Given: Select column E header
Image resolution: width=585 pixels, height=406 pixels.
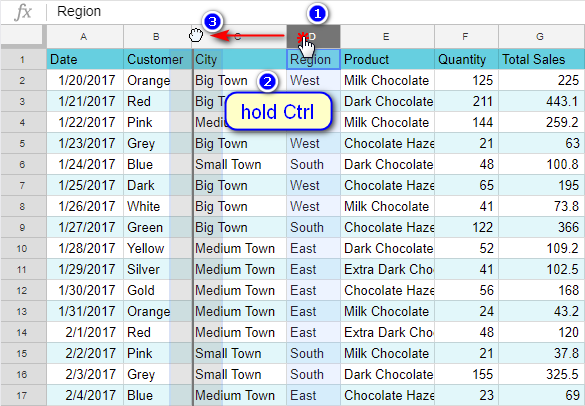Looking at the screenshot, I should pos(387,37).
